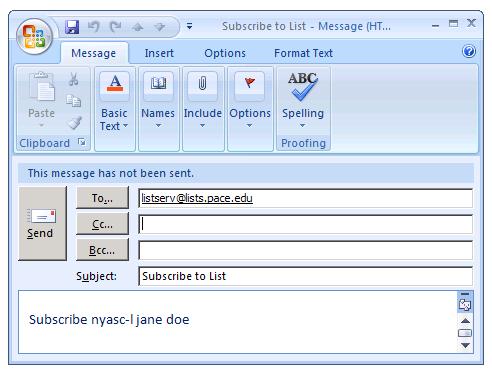Click the Subject text field
The width and height of the screenshot is (492, 373).
tap(305, 276)
